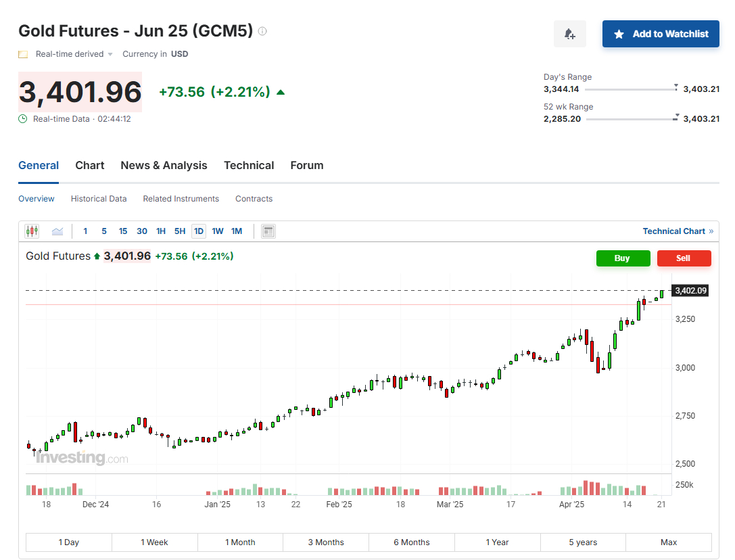Screen dimensions: 735x560
Task: Switch to area chart type icon
Action: click(x=57, y=231)
